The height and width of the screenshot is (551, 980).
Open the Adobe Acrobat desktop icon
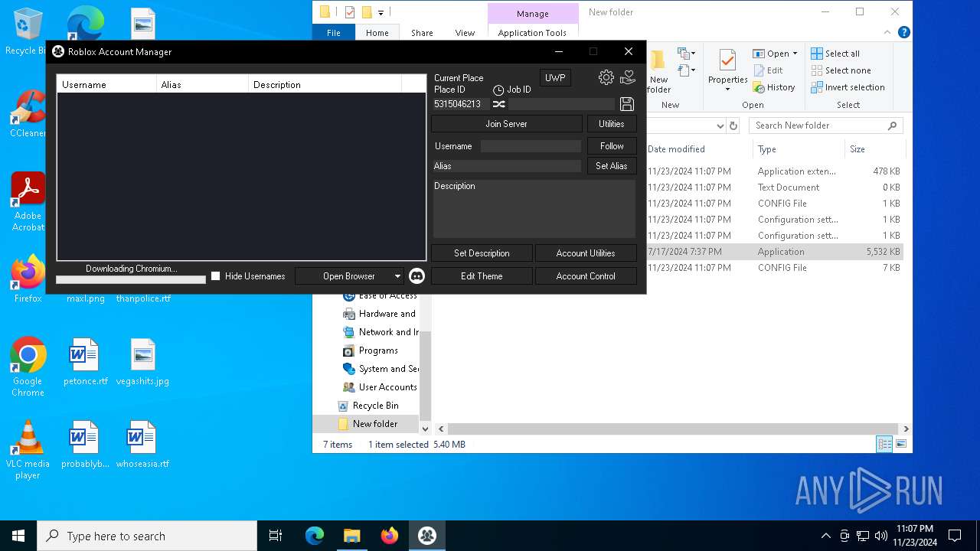[28, 201]
